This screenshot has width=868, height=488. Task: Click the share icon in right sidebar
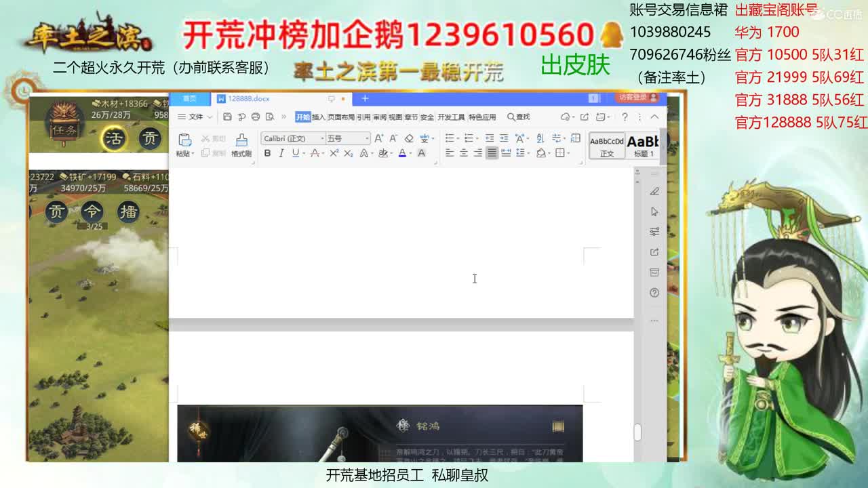pos(654,252)
